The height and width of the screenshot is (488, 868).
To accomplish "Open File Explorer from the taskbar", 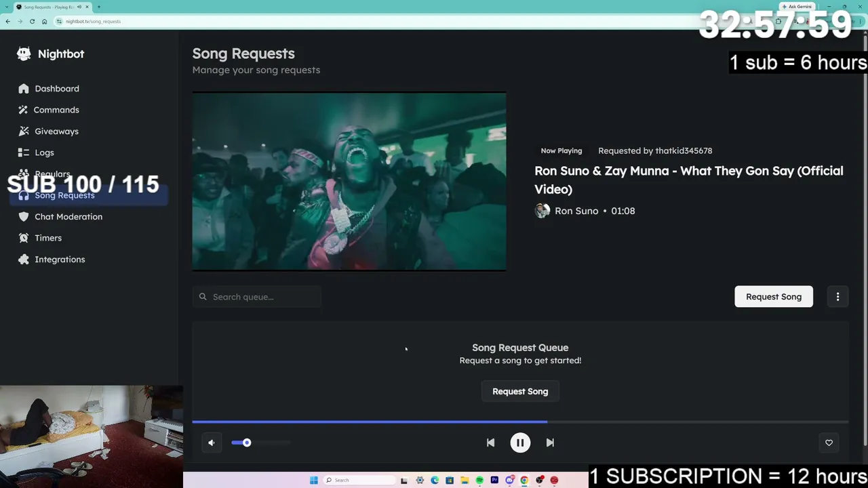I will tap(465, 481).
